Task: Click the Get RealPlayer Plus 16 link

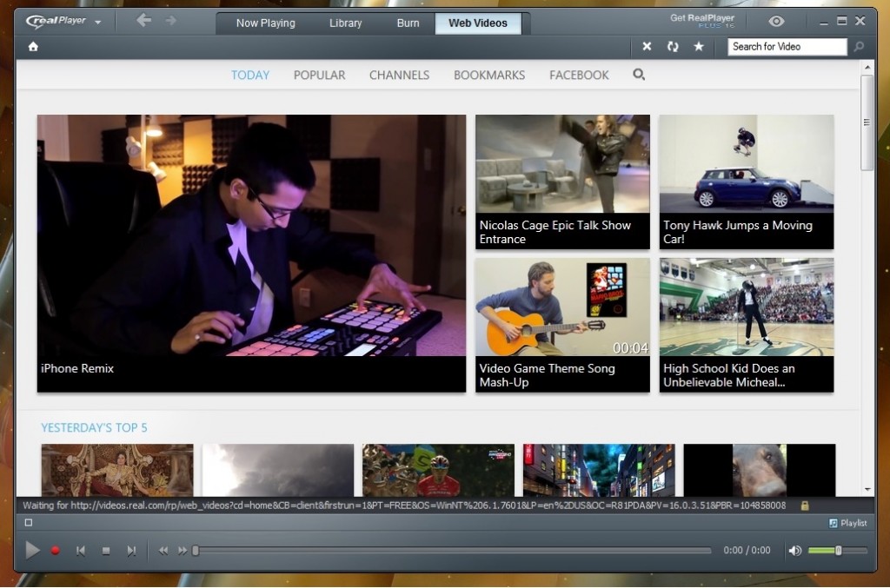Action: (x=702, y=21)
